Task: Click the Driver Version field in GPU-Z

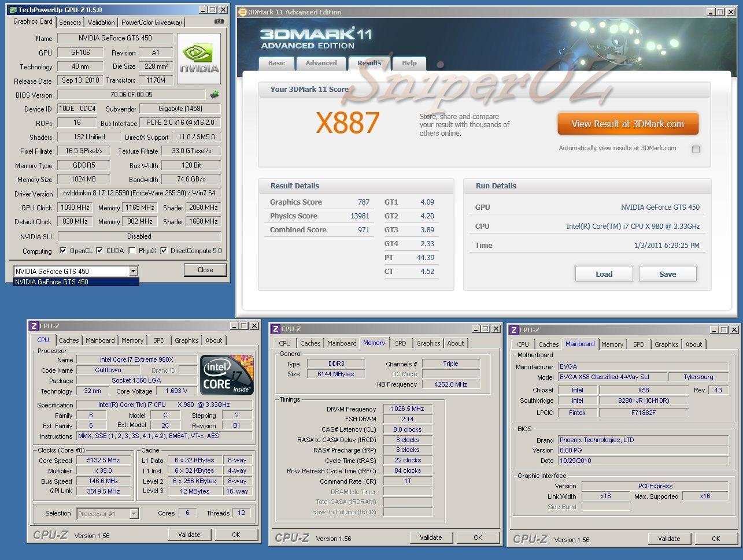Action: pyautogui.click(x=139, y=194)
